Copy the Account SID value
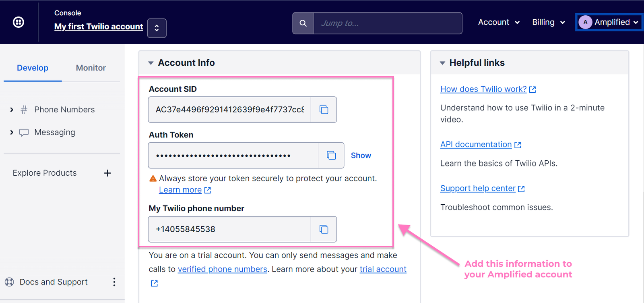Image resolution: width=644 pixels, height=303 pixels. pyautogui.click(x=324, y=110)
